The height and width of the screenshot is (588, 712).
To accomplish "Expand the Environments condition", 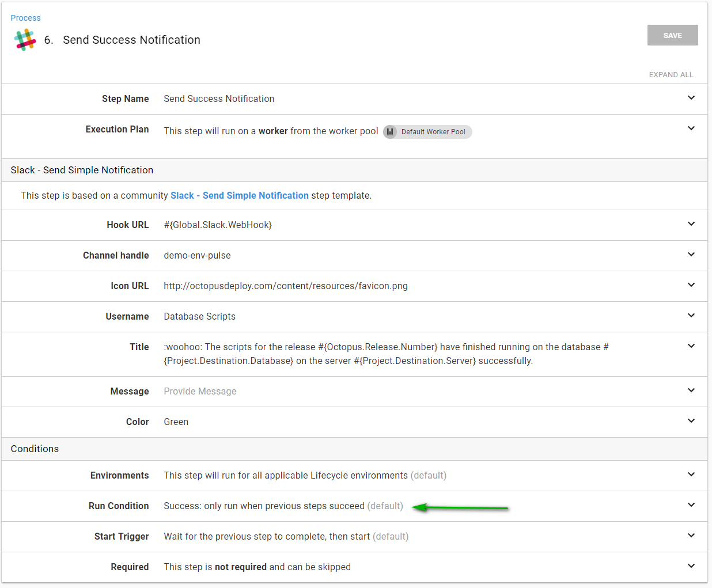I will point(691,475).
